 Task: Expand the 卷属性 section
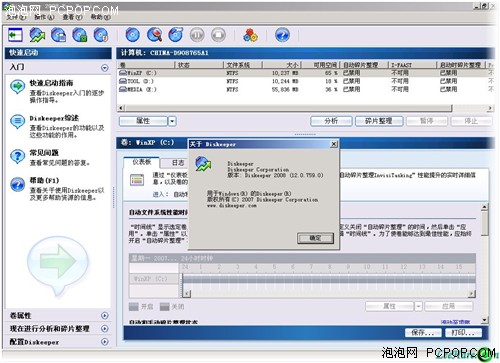(105, 315)
